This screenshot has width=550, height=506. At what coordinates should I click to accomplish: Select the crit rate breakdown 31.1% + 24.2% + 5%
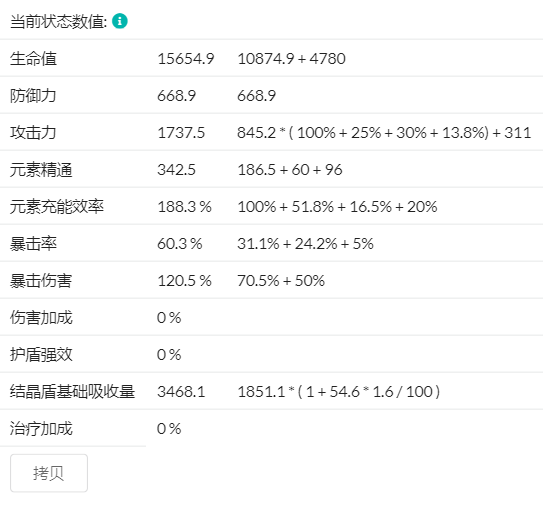(x=305, y=244)
